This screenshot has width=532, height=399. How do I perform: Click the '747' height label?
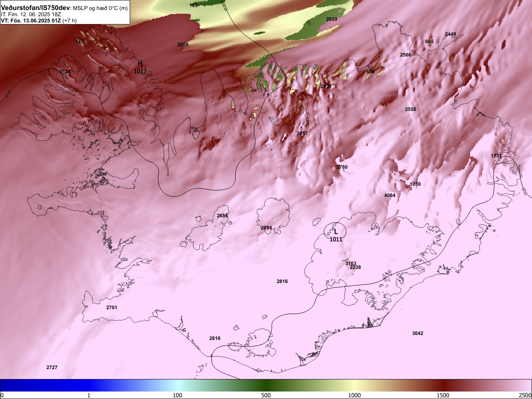tap(79, 42)
